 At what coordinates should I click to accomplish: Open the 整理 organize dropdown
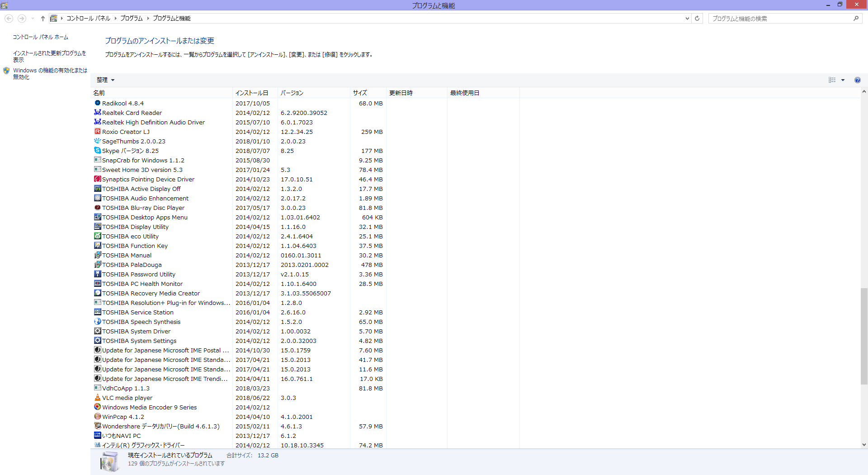105,80
